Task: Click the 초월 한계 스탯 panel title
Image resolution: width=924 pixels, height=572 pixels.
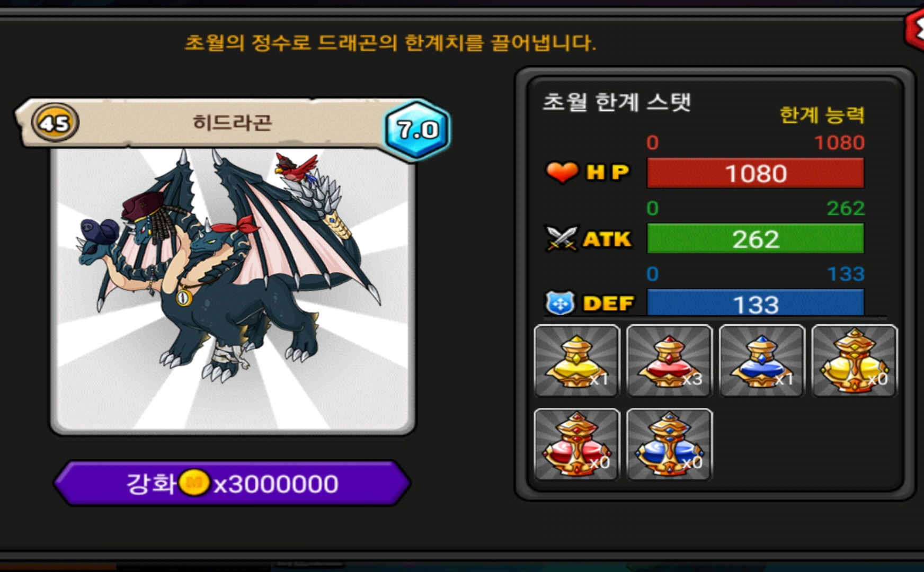Action: (617, 102)
